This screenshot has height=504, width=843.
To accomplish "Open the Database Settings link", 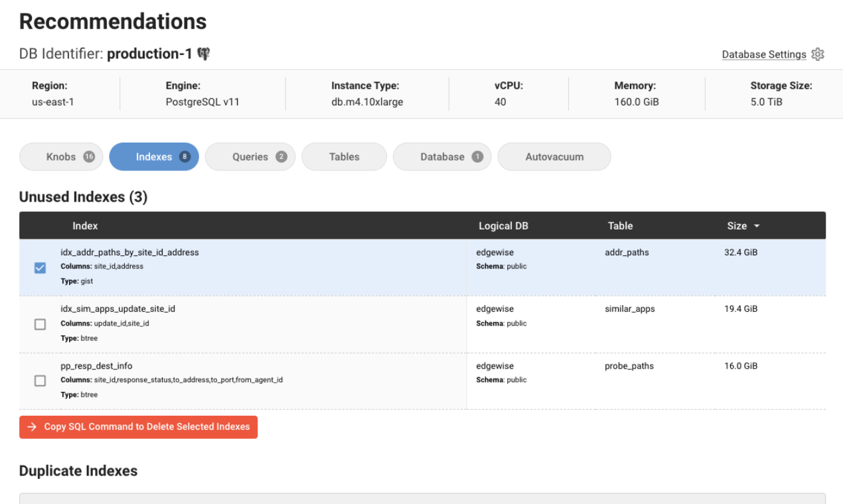I will tap(764, 54).
